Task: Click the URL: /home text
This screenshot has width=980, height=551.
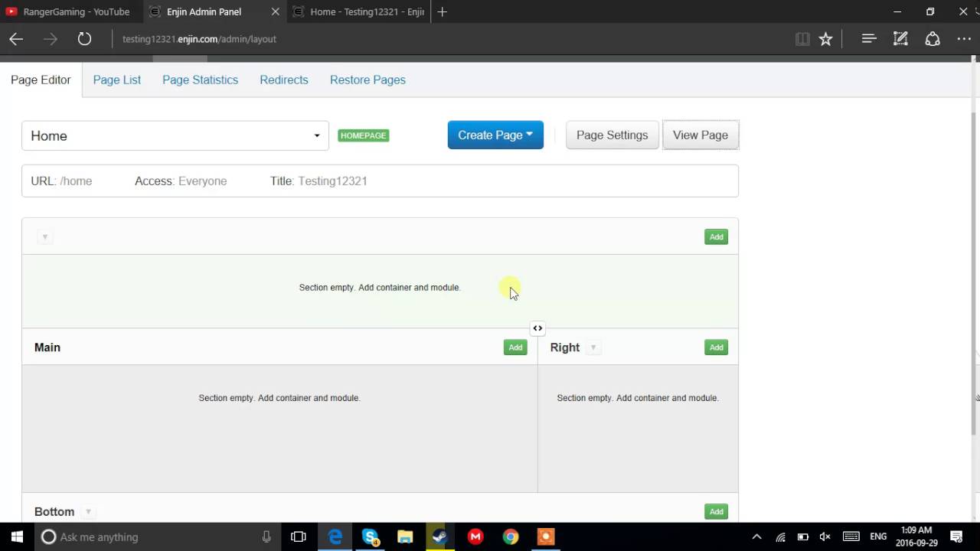Action: [61, 181]
